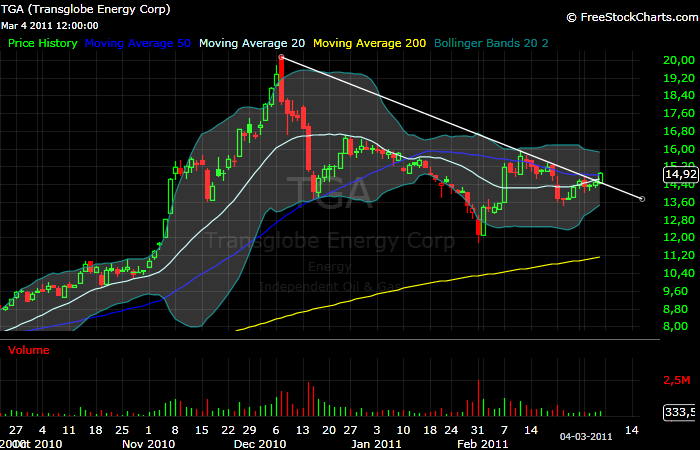Click the Mar 4 2011 12:00:00 timestamp
The image size is (700, 450).
point(50,26)
